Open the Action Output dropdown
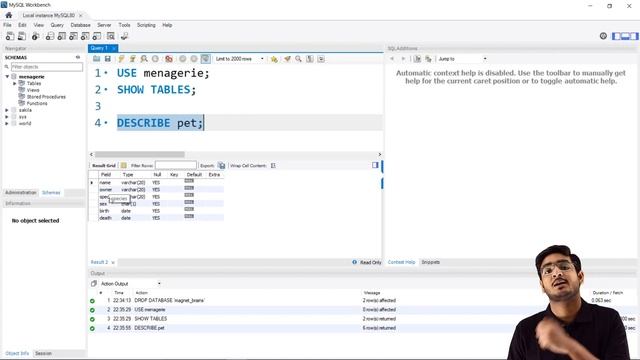This screenshot has height=360, width=640. coord(131,284)
